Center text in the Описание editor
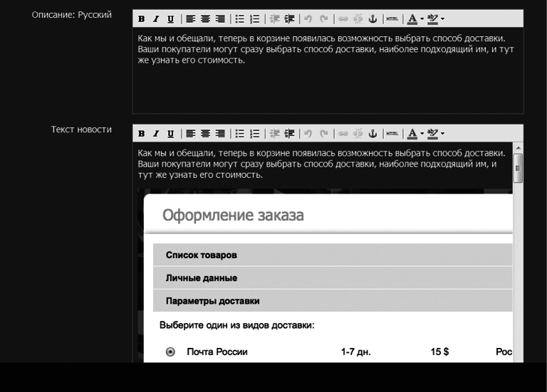Image resolution: width=547 pixels, height=392 pixels. point(205,18)
